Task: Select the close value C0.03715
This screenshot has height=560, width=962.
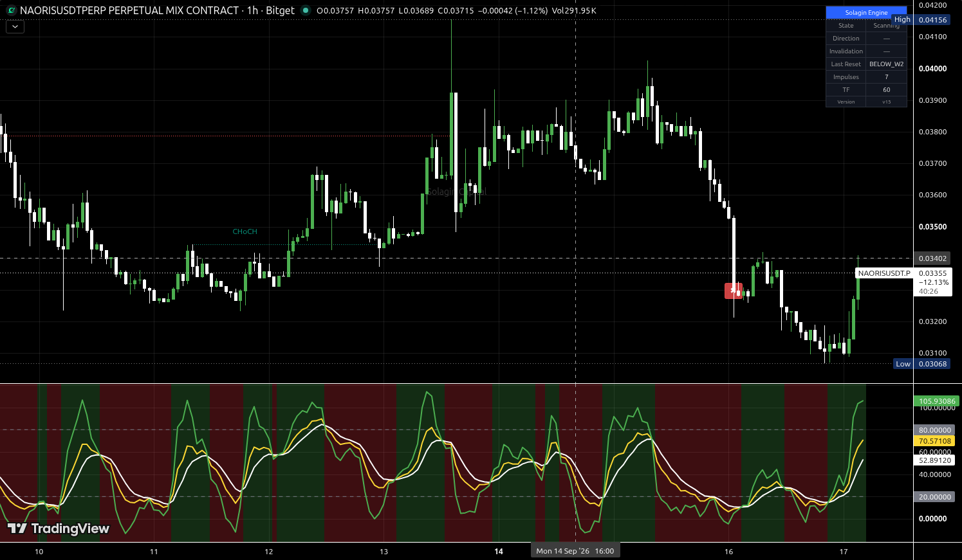Action: tap(456, 11)
